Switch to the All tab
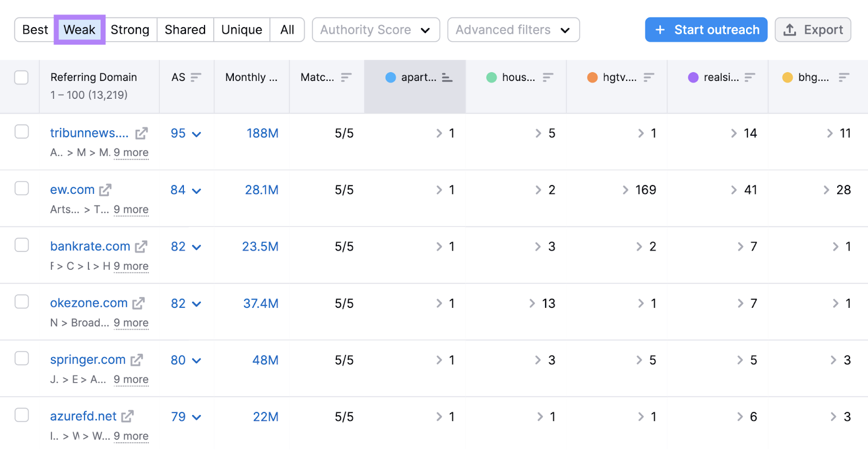 287,30
